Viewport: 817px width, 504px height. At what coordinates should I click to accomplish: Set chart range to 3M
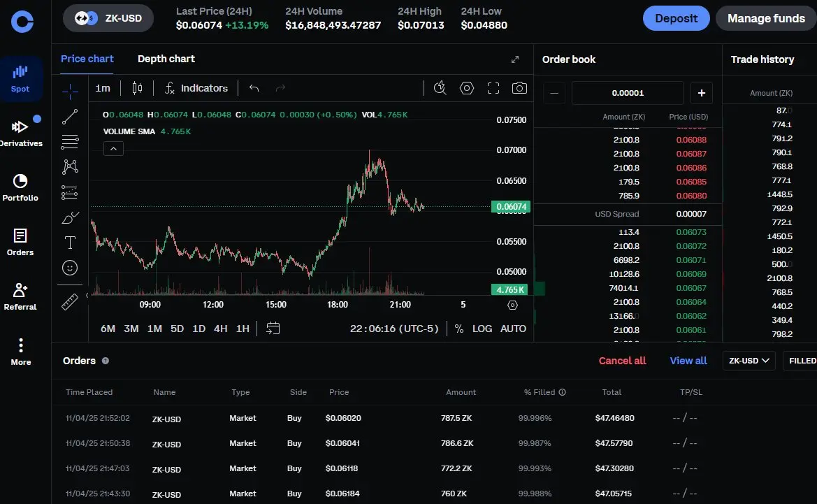131,329
